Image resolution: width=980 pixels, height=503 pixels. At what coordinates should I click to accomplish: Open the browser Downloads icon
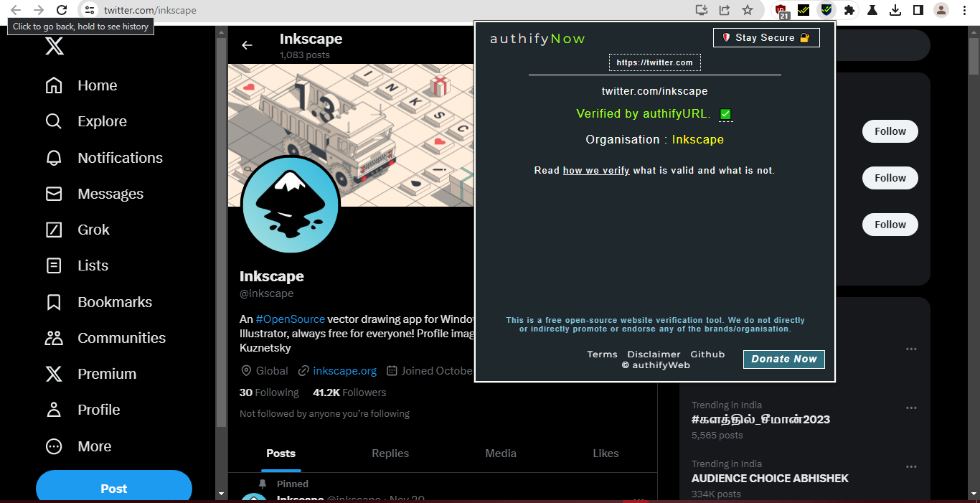pyautogui.click(x=895, y=10)
